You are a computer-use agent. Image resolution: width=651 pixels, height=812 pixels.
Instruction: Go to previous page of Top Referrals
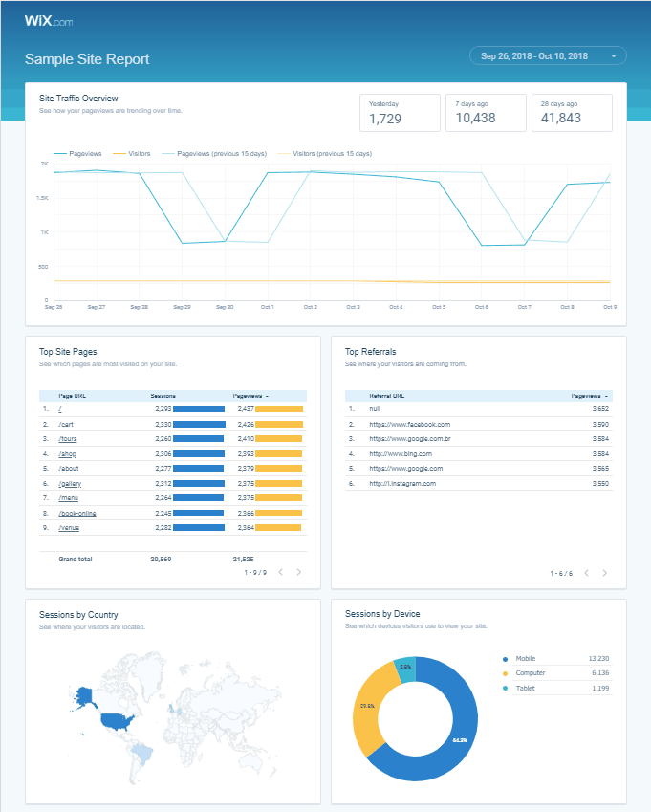click(x=586, y=573)
